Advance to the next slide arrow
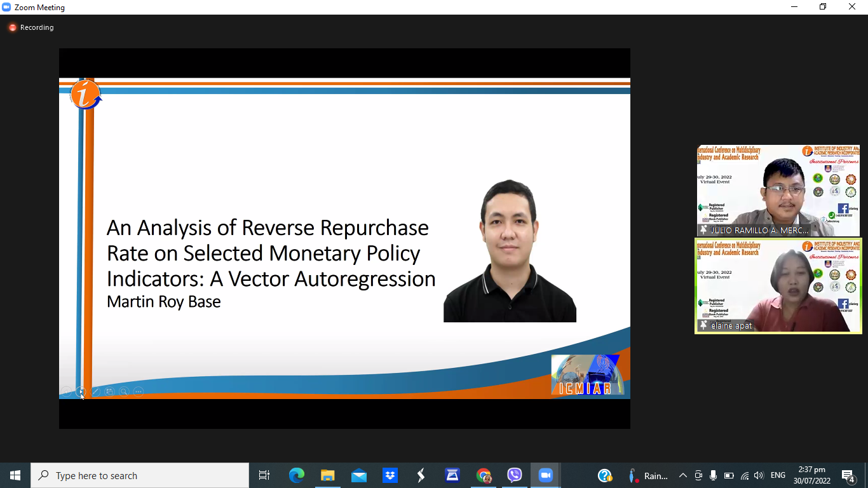The width and height of the screenshot is (868, 488). (81, 392)
